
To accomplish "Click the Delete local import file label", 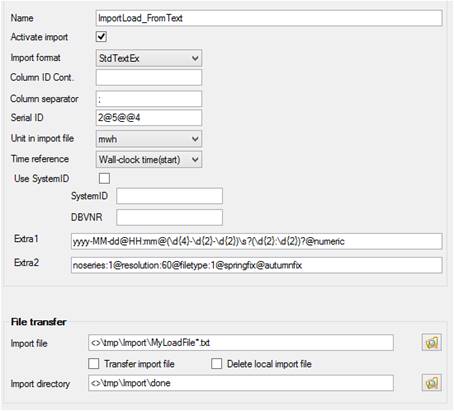I will click(269, 364).
